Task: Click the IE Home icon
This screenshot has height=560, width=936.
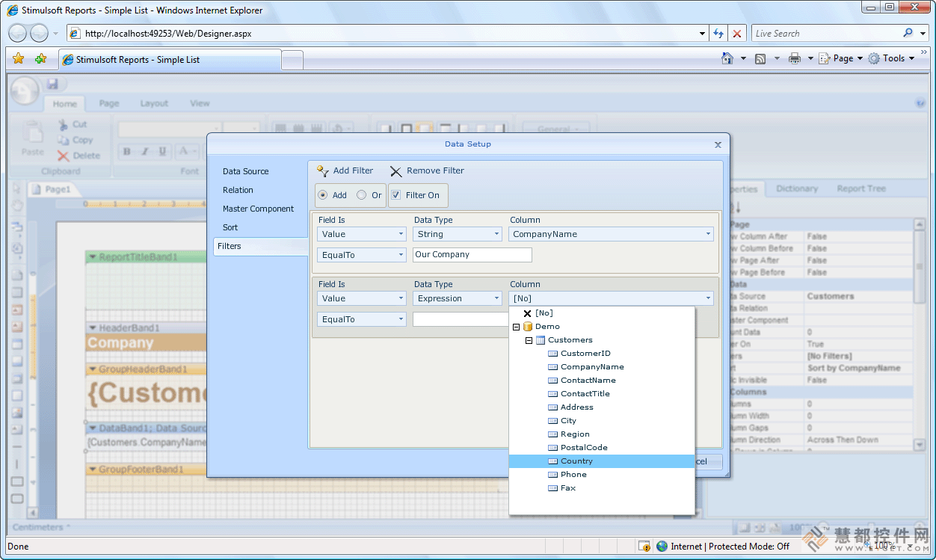Action: [x=727, y=58]
